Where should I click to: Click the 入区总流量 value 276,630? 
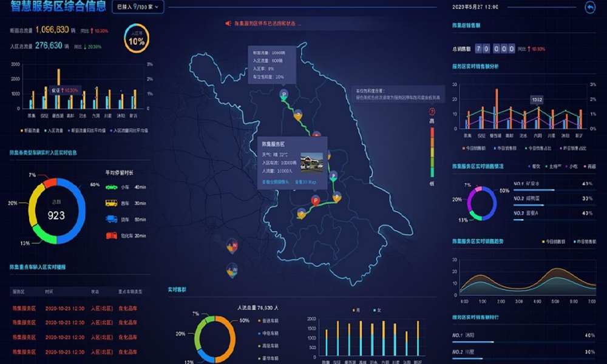tap(49, 45)
